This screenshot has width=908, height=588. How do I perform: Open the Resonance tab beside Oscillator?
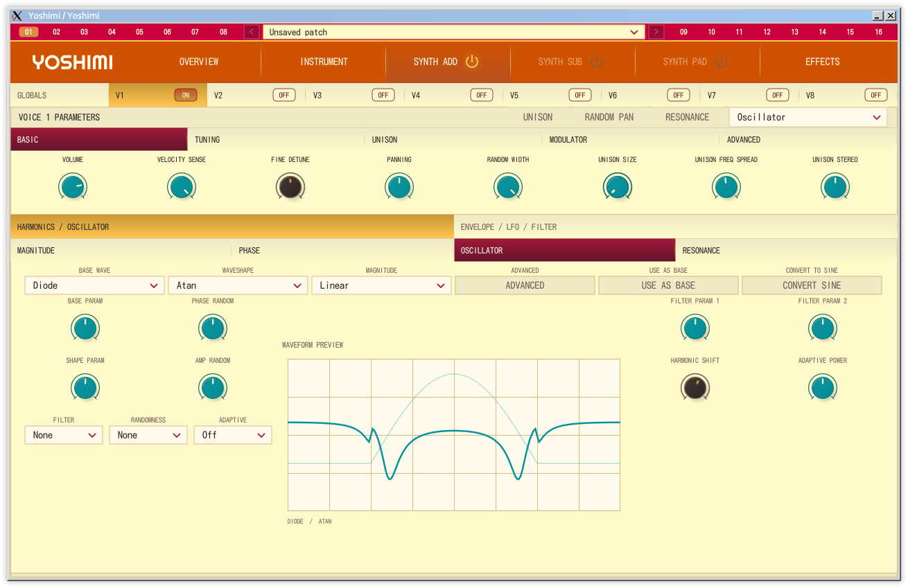[x=786, y=250]
